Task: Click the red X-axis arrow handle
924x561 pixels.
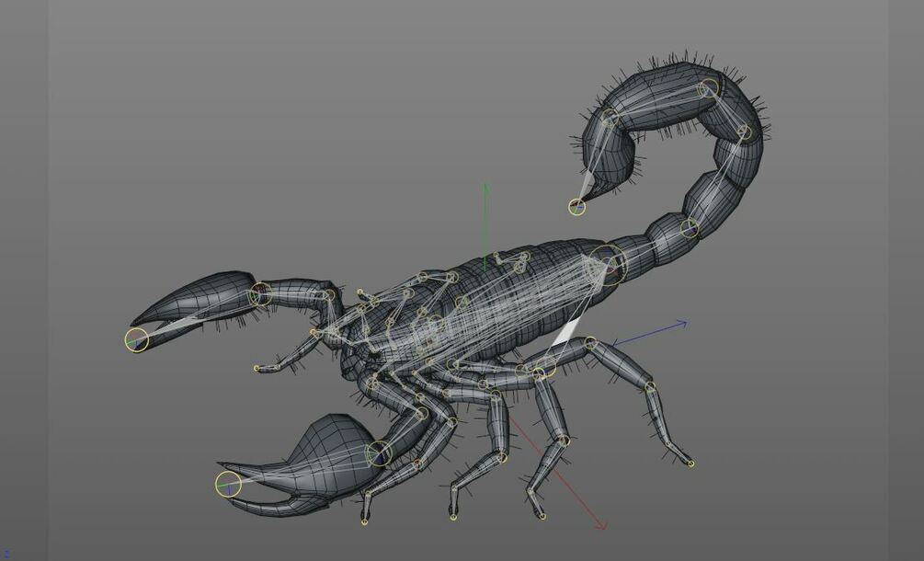Action: [600, 524]
